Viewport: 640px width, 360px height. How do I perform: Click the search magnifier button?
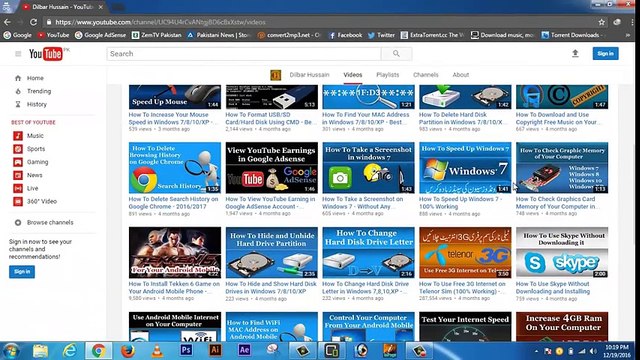pos(396,53)
